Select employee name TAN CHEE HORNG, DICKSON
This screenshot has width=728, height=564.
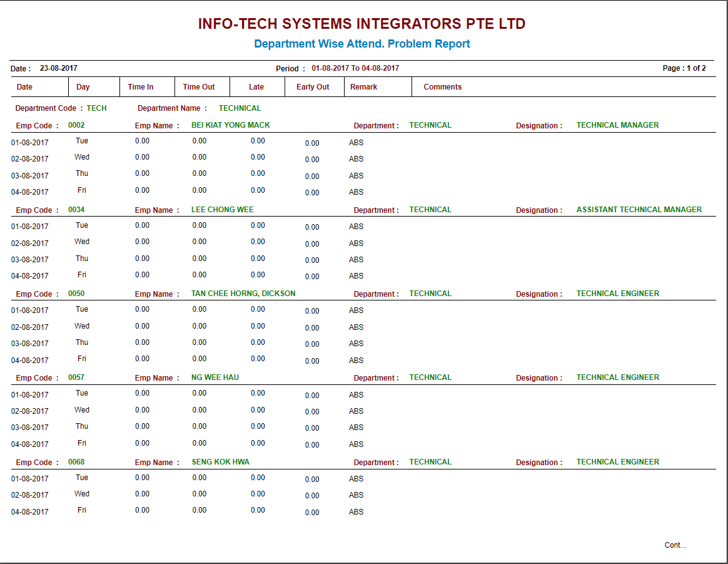point(243,294)
